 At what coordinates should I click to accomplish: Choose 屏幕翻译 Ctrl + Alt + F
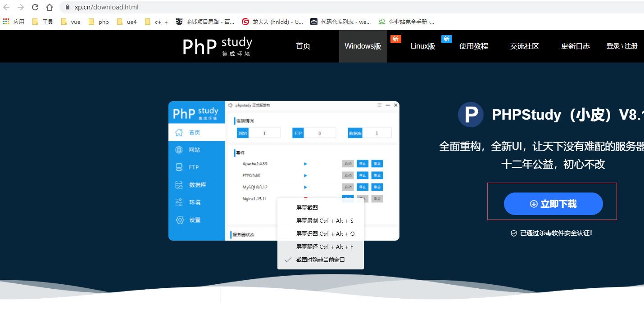[321, 247]
